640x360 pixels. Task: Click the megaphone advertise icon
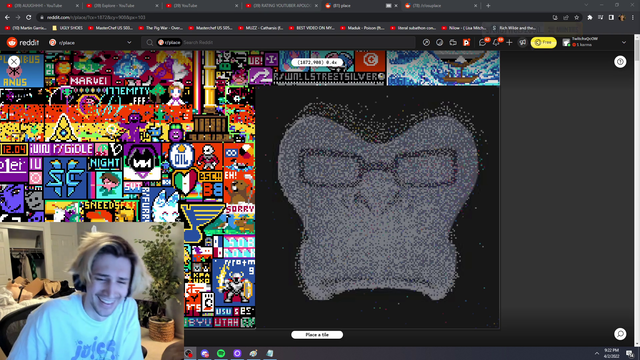(x=522, y=42)
